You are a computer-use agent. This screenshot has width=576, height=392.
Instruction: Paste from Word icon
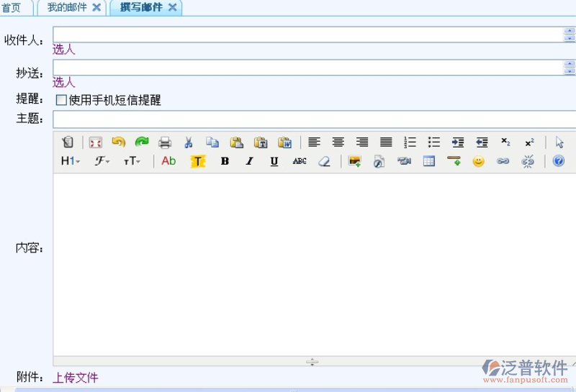pyautogui.click(x=284, y=142)
